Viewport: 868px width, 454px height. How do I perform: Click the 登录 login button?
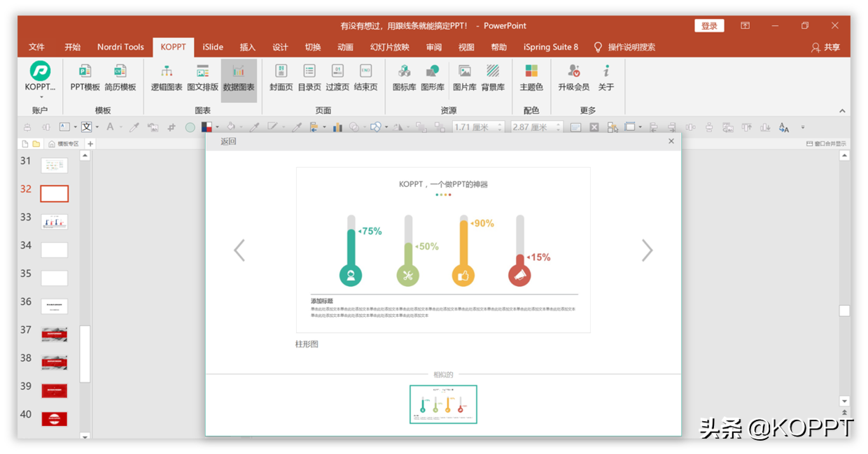pyautogui.click(x=709, y=26)
